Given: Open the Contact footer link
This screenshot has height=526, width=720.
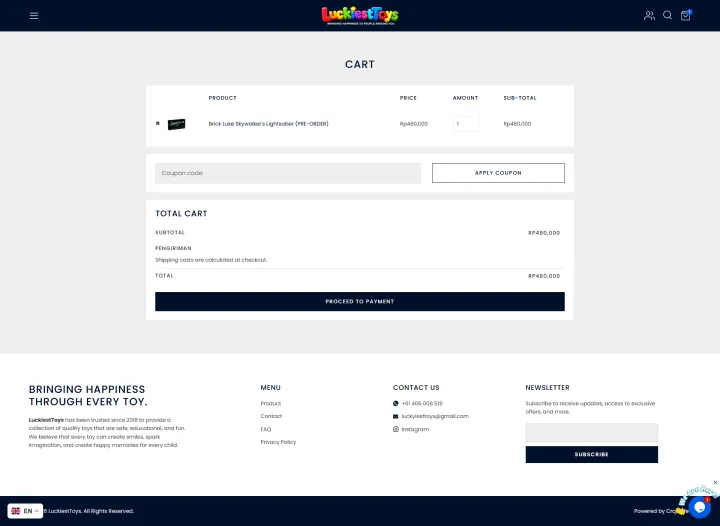Looking at the screenshot, I should (x=271, y=416).
